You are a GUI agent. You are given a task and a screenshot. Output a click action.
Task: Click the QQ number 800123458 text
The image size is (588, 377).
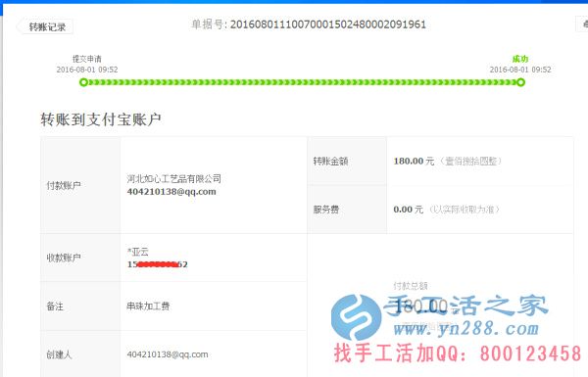[x=530, y=353]
